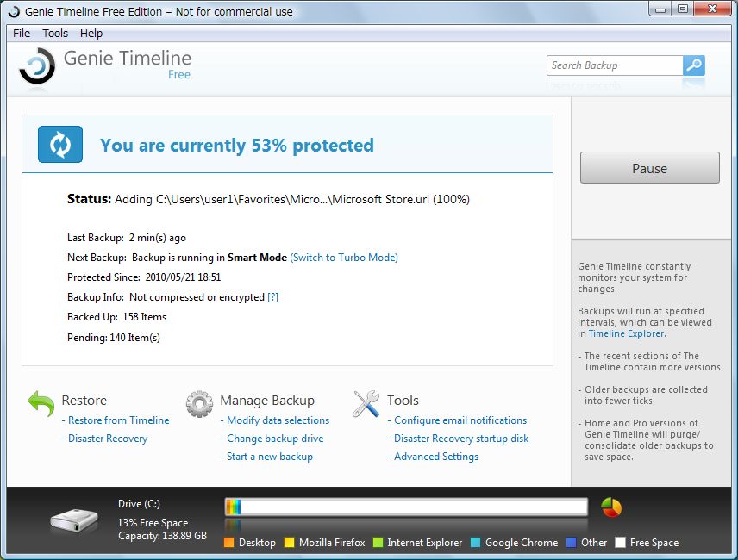Click the Genie Timeline logo icon
This screenshot has height=560, width=738.
point(37,66)
